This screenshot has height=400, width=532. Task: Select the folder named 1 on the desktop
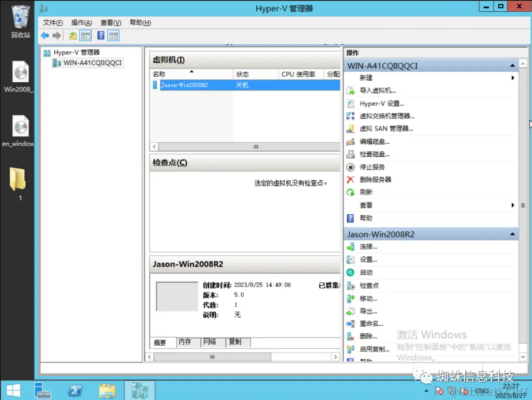pyautogui.click(x=18, y=184)
